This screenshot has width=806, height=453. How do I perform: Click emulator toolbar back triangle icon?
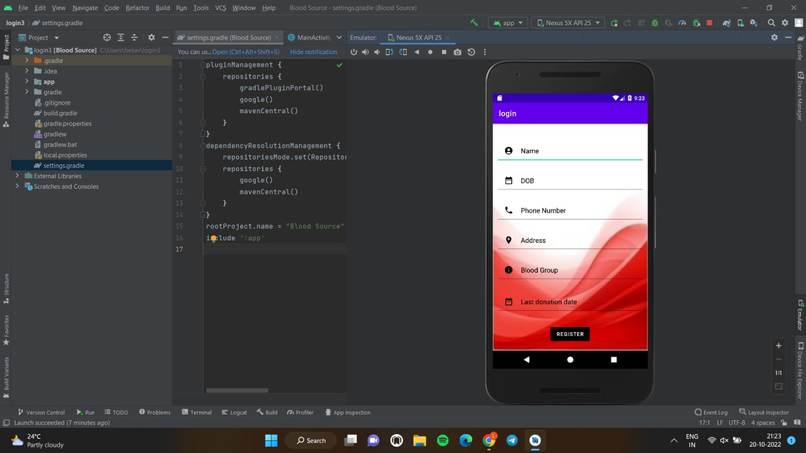coord(417,52)
